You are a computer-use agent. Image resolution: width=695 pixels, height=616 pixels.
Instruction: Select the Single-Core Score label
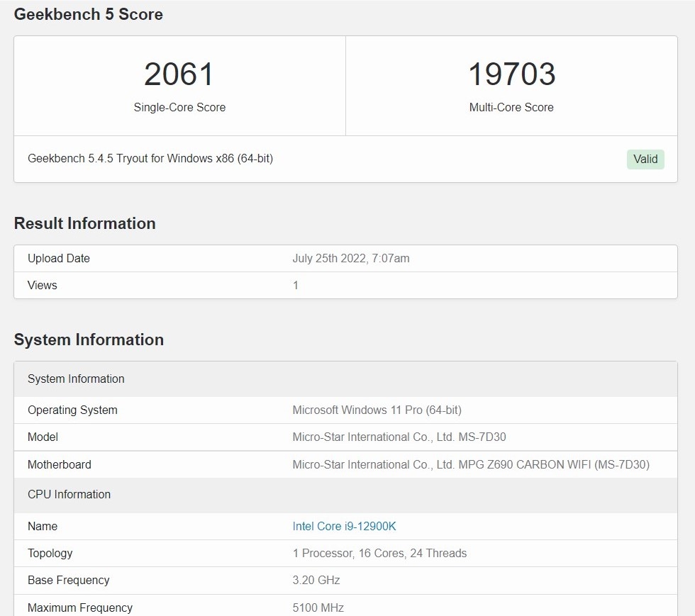click(x=179, y=108)
